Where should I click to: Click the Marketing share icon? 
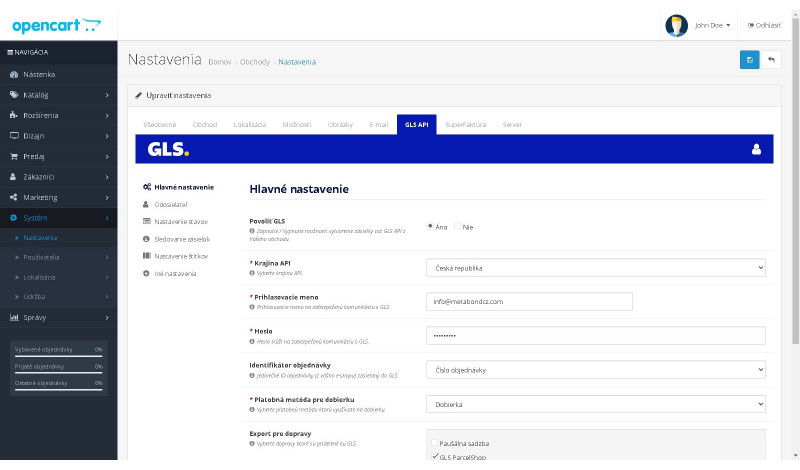[14, 197]
